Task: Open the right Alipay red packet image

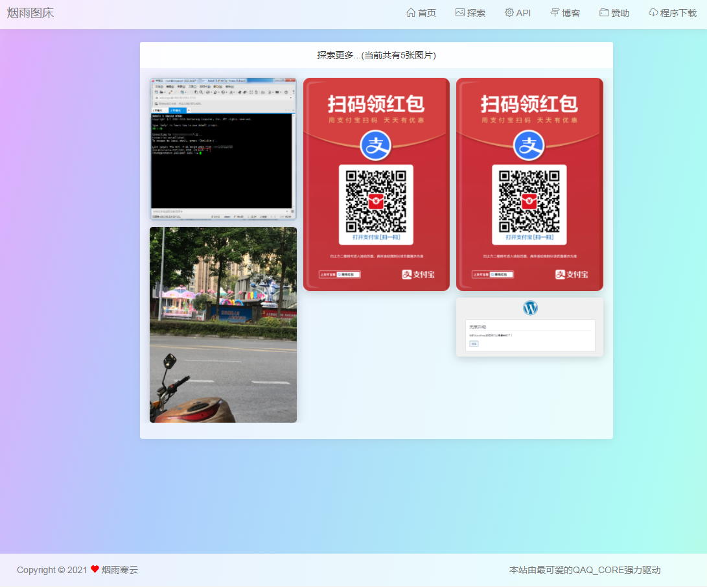Action: tap(530, 184)
